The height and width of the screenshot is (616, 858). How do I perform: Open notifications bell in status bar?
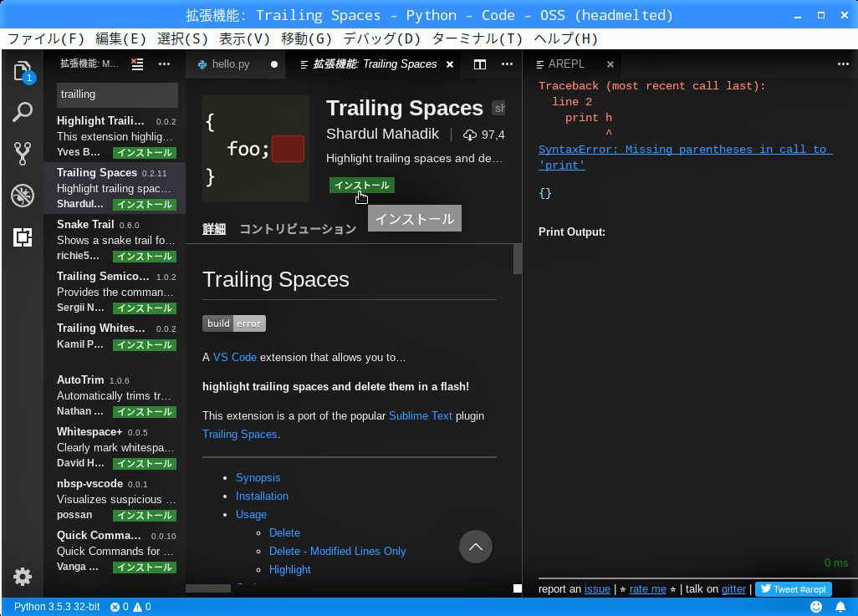click(840, 607)
